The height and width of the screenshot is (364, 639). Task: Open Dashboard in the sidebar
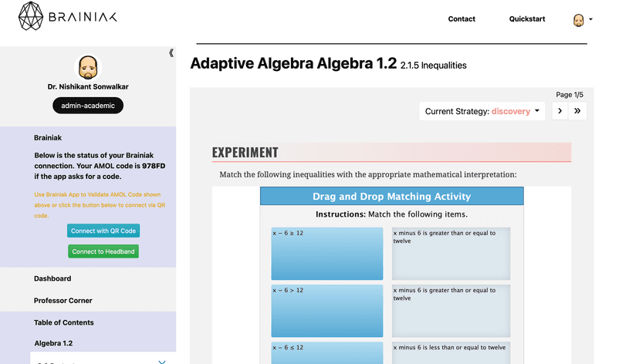(x=52, y=278)
